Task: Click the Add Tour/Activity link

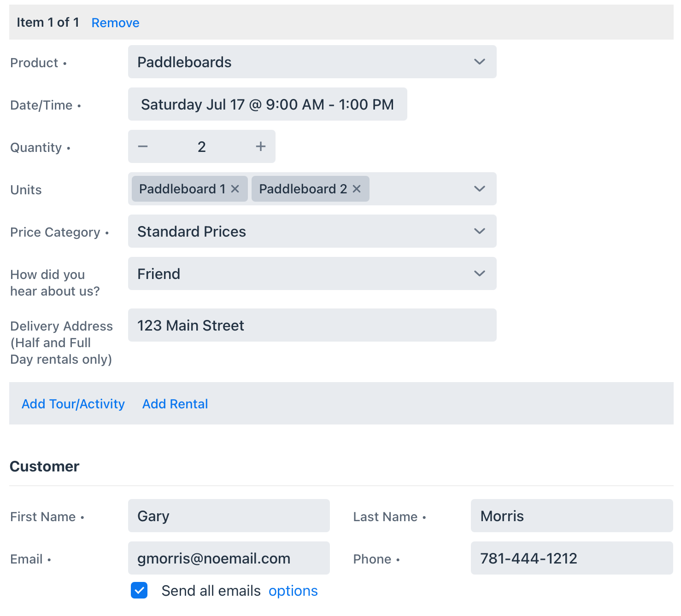Action: [73, 404]
